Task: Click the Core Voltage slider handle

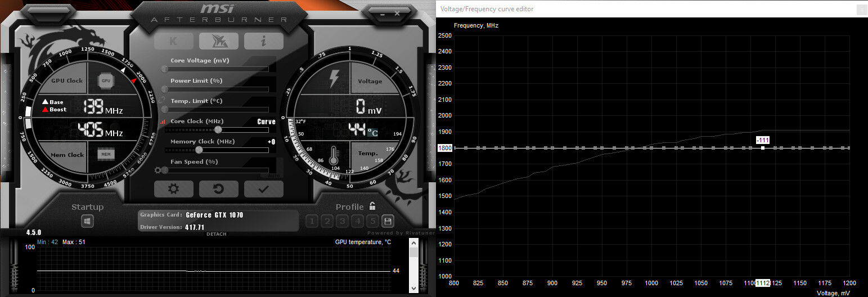Action: click(165, 69)
